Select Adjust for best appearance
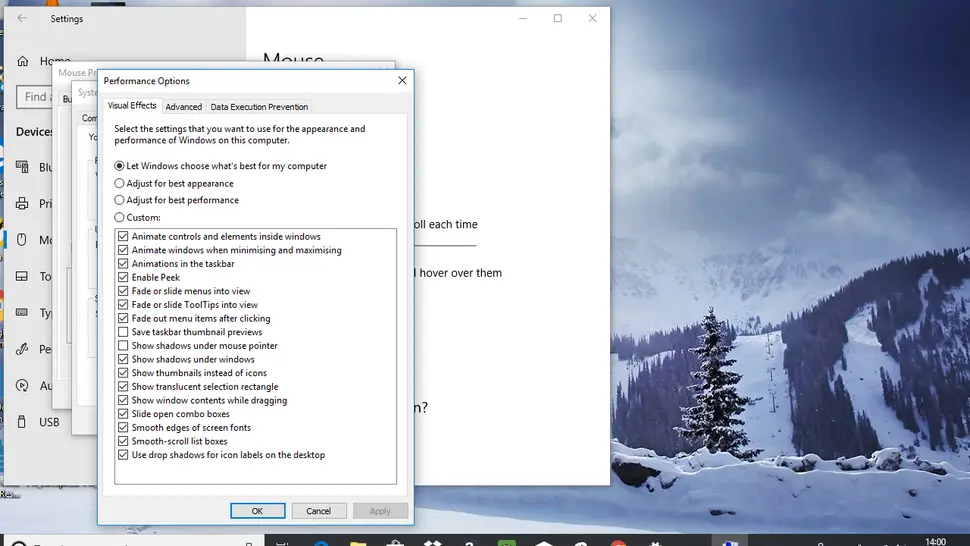 pos(119,183)
